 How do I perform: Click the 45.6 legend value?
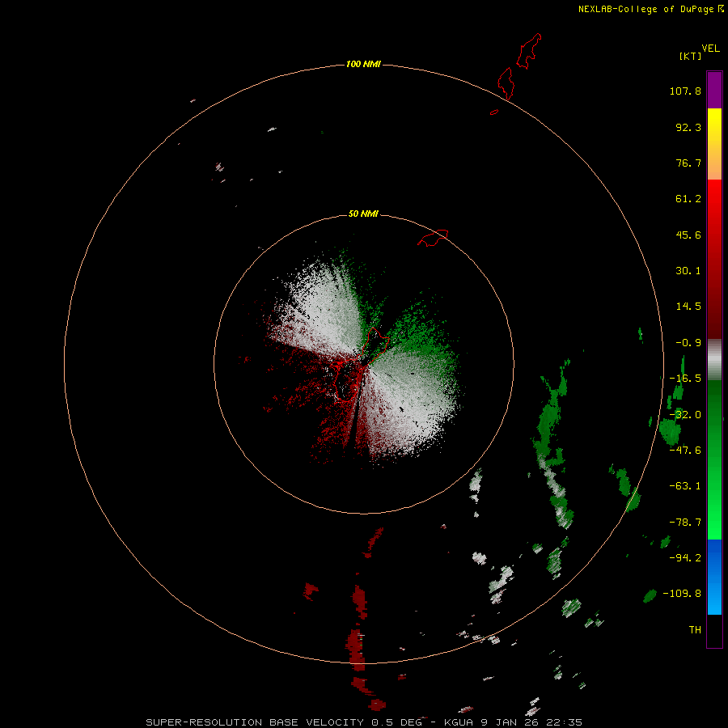[x=688, y=235]
